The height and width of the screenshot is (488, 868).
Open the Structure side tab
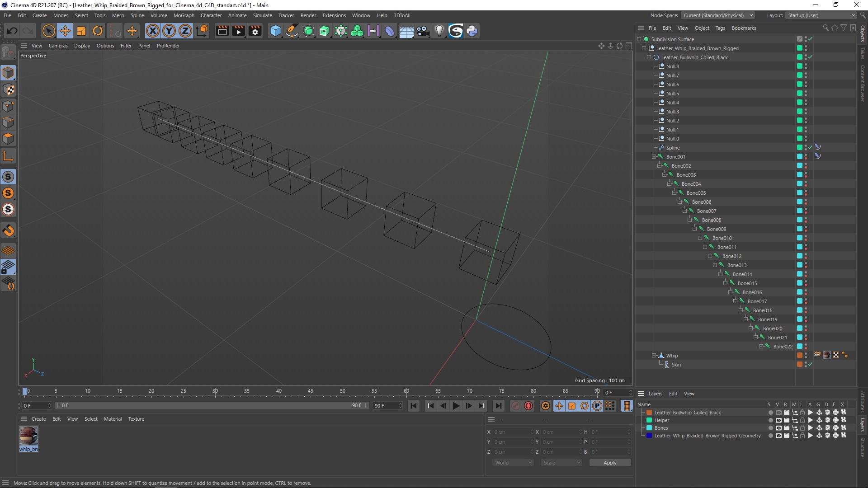863,447
